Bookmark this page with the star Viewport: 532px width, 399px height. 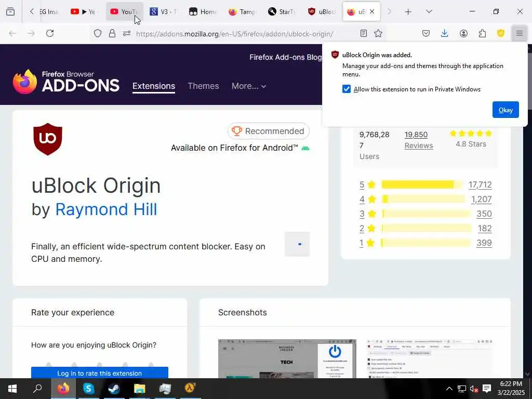[378, 33]
